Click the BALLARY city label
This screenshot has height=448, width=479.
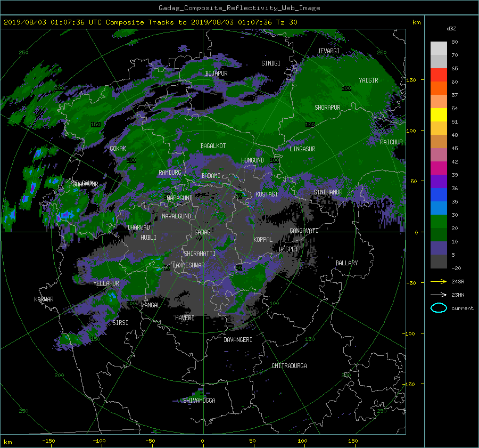click(x=346, y=263)
